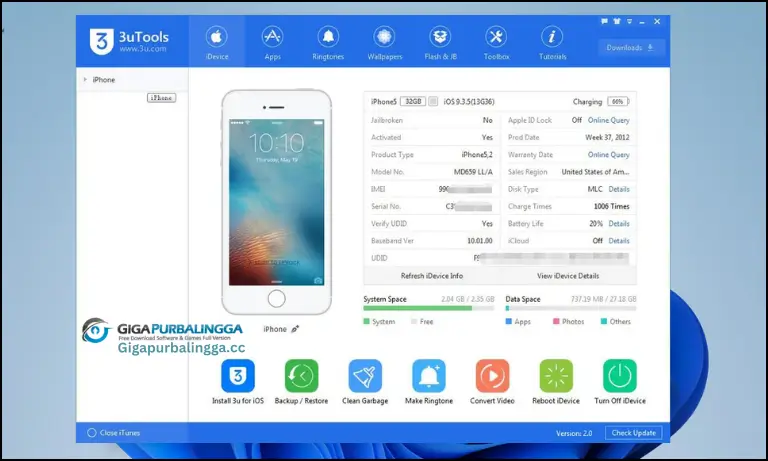Click the iPhone screen preview image
The width and height of the screenshot is (768, 461).
coord(277,202)
